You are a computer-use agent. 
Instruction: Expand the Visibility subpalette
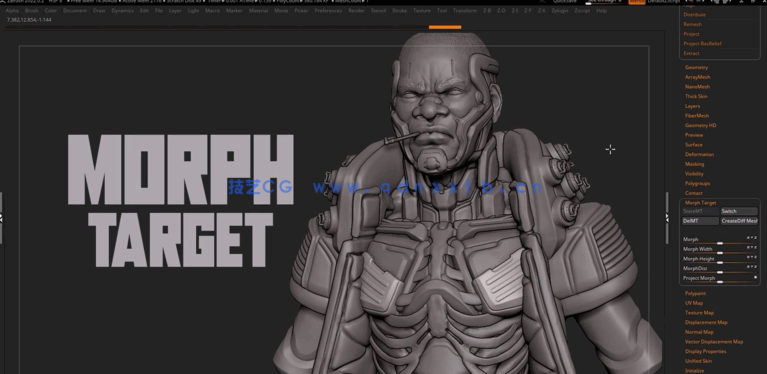click(694, 174)
